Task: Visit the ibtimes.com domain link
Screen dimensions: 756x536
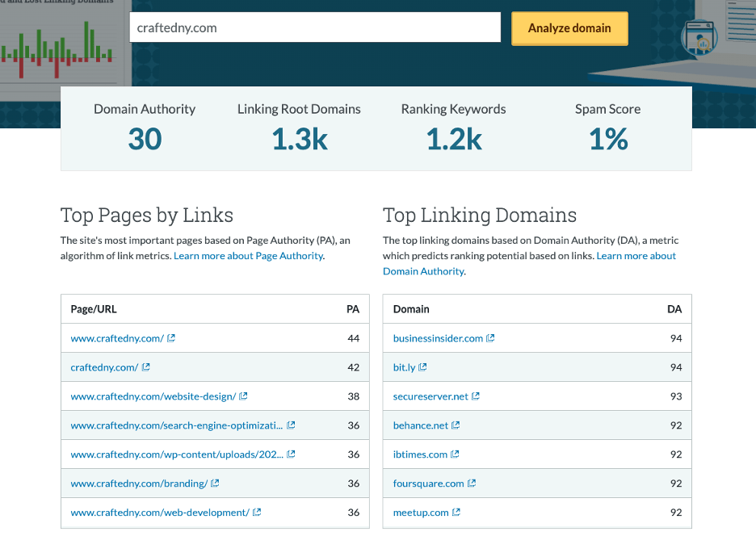Action: click(x=420, y=454)
